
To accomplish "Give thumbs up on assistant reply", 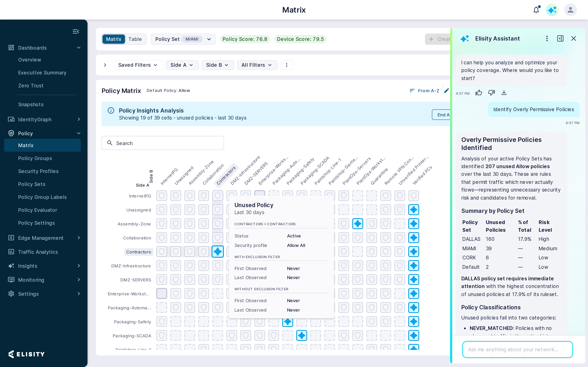I will pyautogui.click(x=479, y=93).
